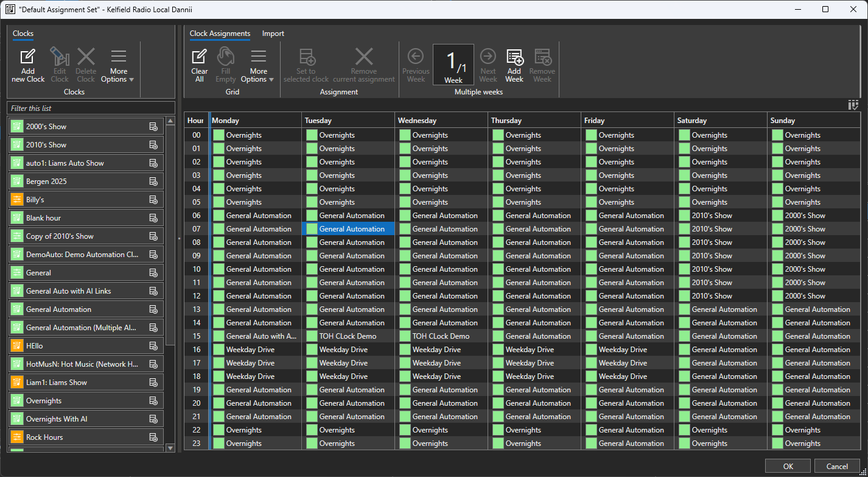Click grid column chooser icon at top right
The width and height of the screenshot is (868, 477).
point(853,105)
